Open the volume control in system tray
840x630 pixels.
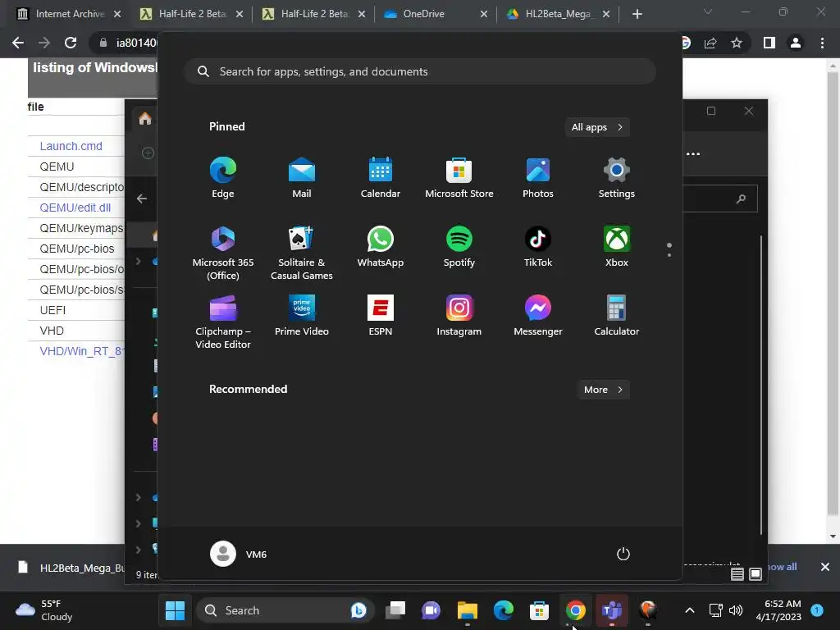(736, 610)
